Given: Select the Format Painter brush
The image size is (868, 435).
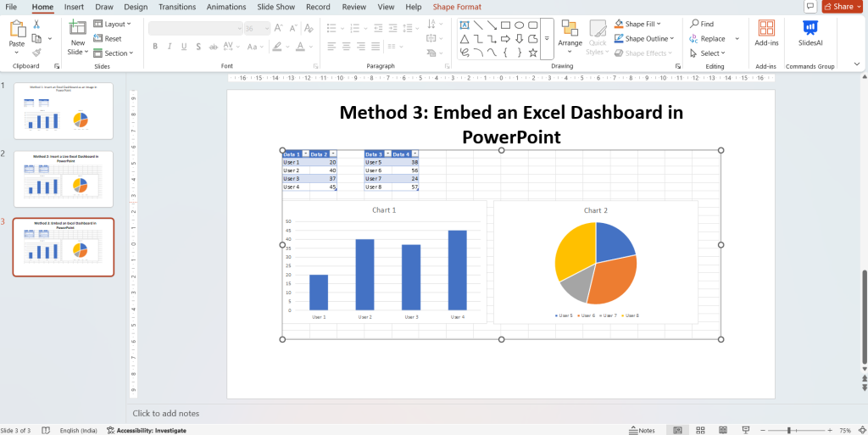Looking at the screenshot, I should pos(36,53).
